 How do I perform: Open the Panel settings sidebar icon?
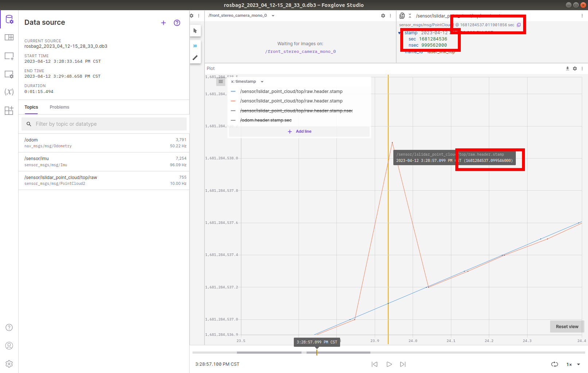pos(9,74)
